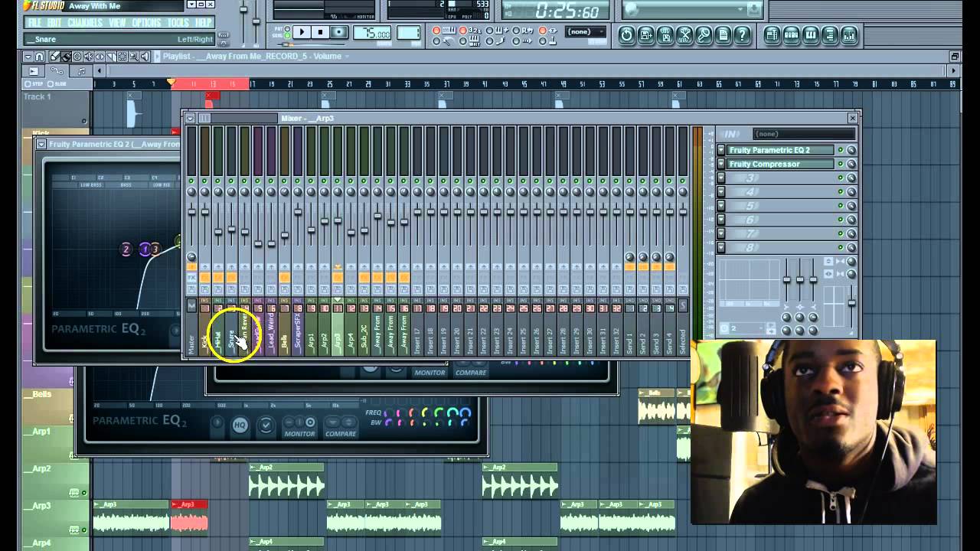Viewport: 980px width, 551px height.
Task: Click the question mark help icon
Action: pyautogui.click(x=742, y=35)
